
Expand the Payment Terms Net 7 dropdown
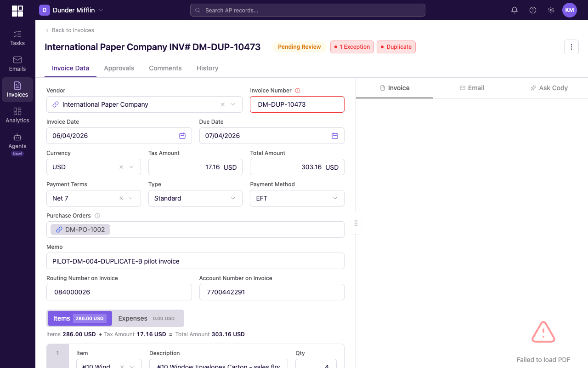click(x=131, y=198)
